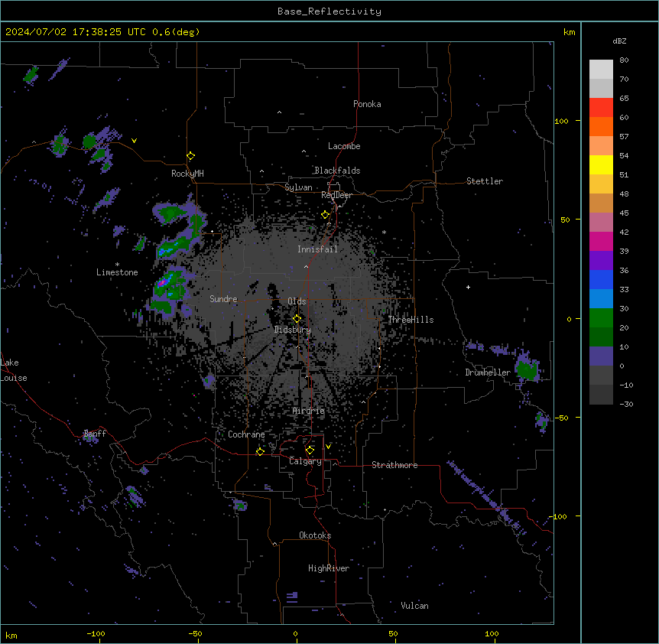This screenshot has height=644, width=659.
Task: Click the white asterisk above Limestone label
Action: click(x=117, y=265)
